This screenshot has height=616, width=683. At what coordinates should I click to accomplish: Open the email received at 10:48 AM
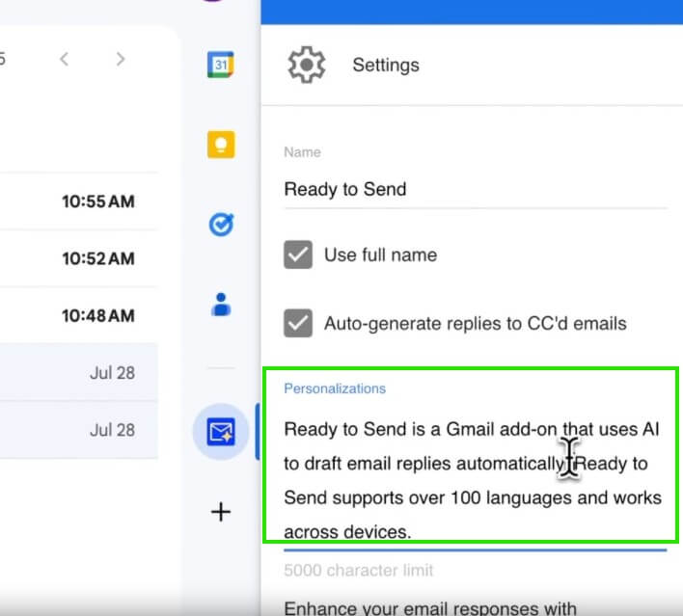click(78, 315)
